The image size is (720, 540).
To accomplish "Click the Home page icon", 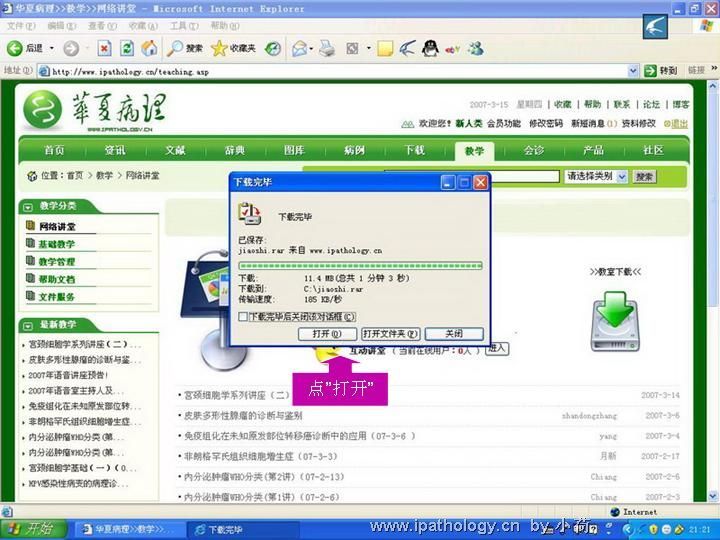I will [149, 48].
